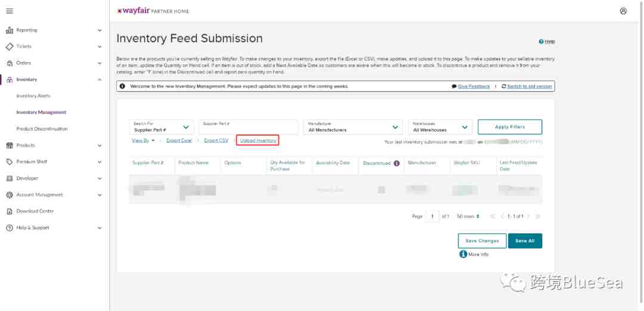The image size is (644, 311).
Task: Click the Account Management gear icon
Action: coord(10,195)
